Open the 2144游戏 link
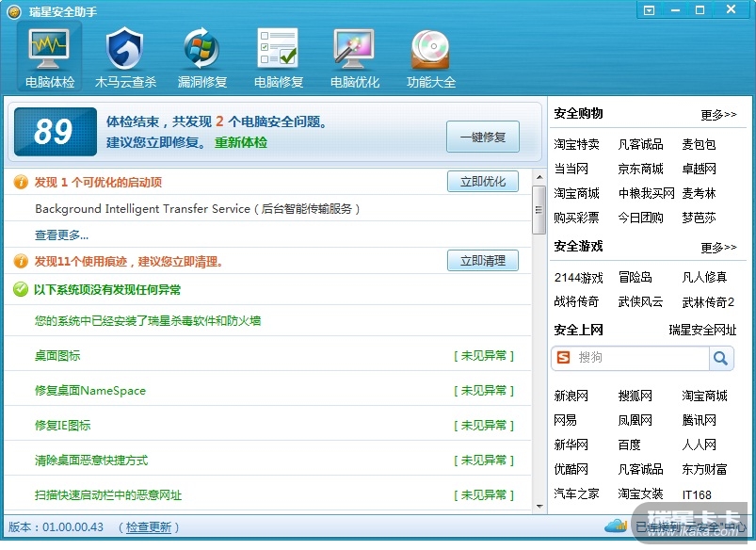 tap(579, 278)
